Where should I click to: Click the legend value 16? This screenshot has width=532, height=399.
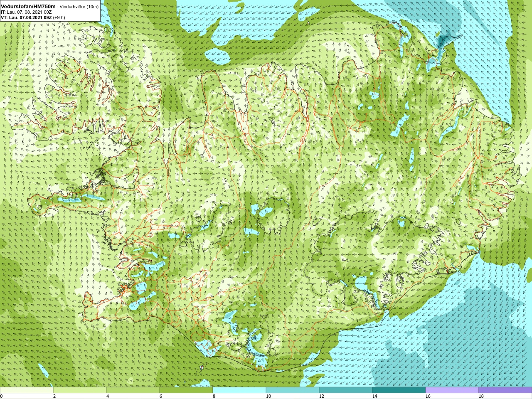coord(428,396)
